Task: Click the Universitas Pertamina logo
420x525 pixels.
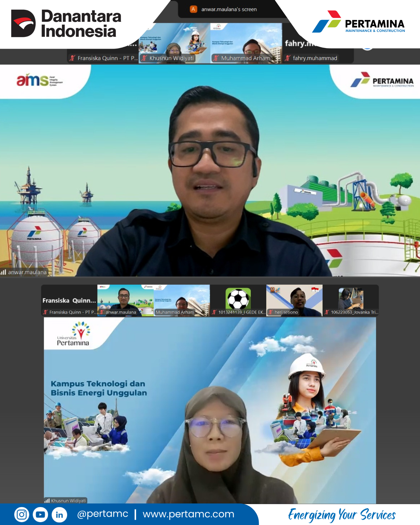Action: [73, 334]
